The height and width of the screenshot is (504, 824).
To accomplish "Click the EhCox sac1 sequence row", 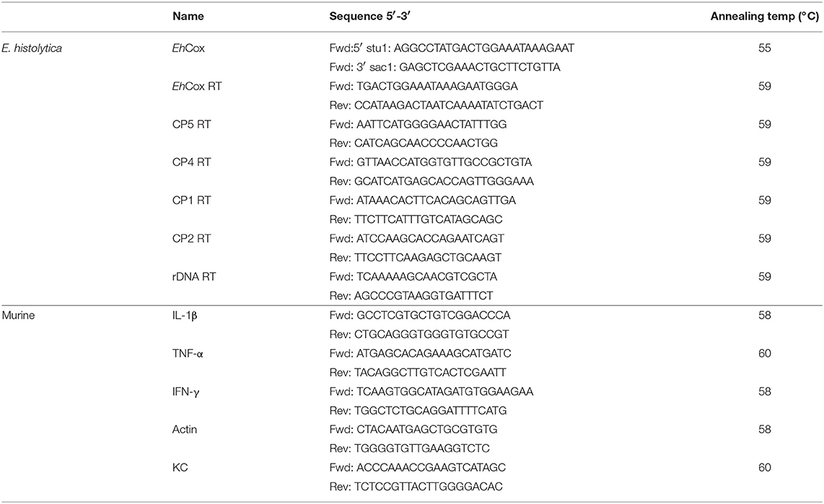I will [444, 67].
